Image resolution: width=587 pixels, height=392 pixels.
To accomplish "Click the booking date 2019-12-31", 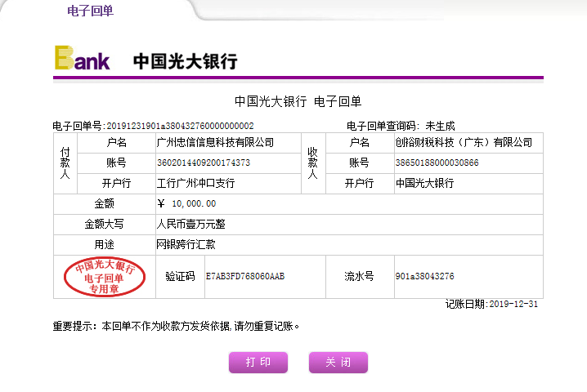I will [513, 304].
